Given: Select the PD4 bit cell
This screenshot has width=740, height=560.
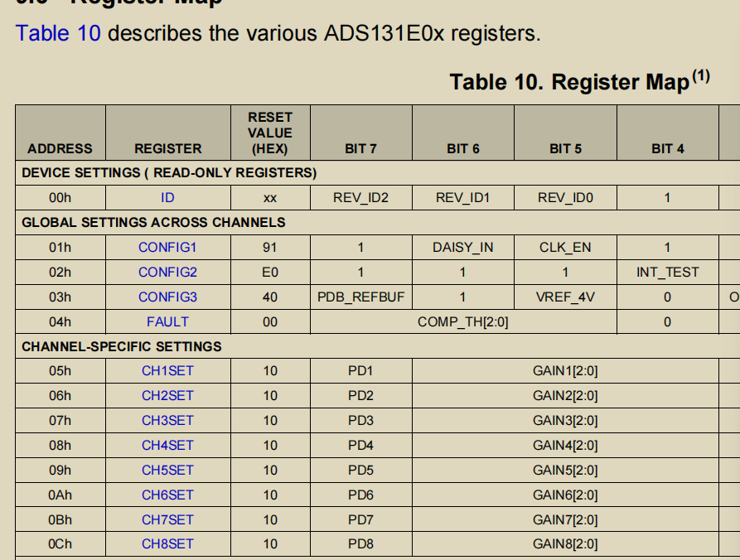Looking at the screenshot, I should click(x=361, y=446).
